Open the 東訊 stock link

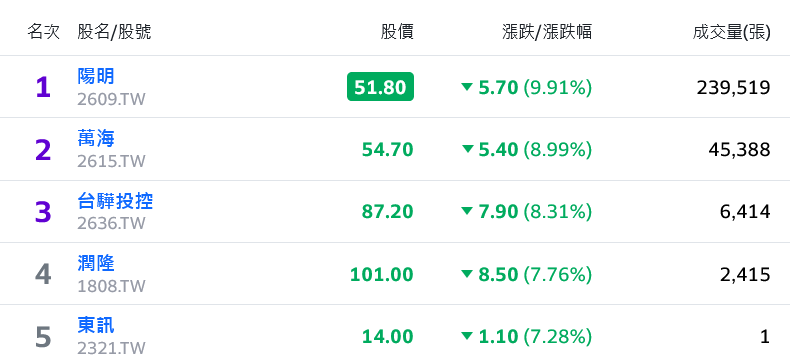(96, 325)
